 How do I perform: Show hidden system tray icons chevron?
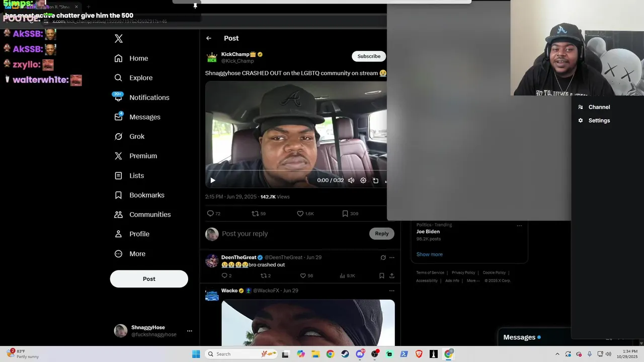(557, 354)
